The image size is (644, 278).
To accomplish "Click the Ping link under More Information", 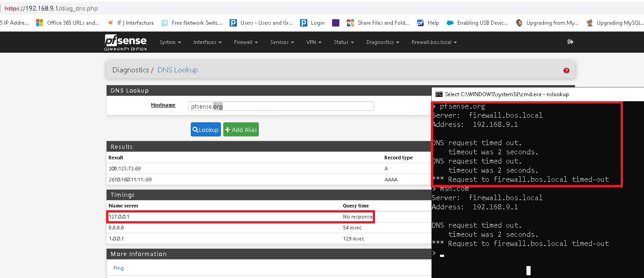I will point(118,268).
